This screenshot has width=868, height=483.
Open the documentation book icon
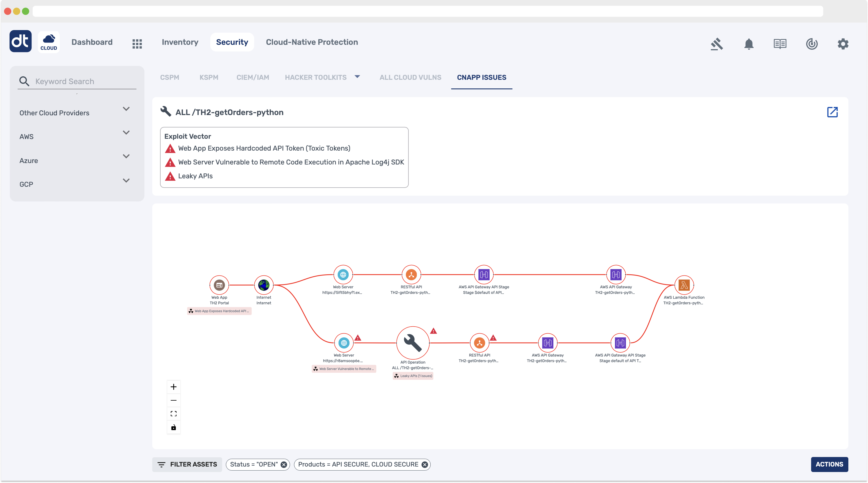(780, 44)
